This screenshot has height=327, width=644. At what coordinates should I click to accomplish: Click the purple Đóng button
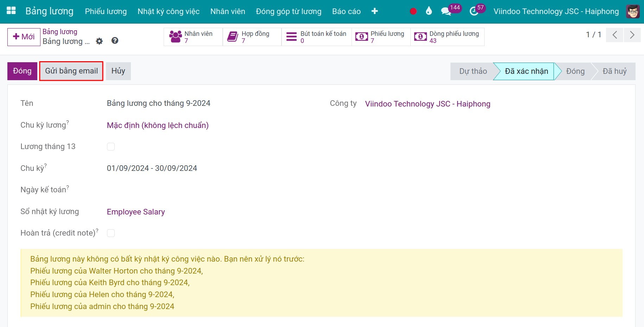point(22,71)
